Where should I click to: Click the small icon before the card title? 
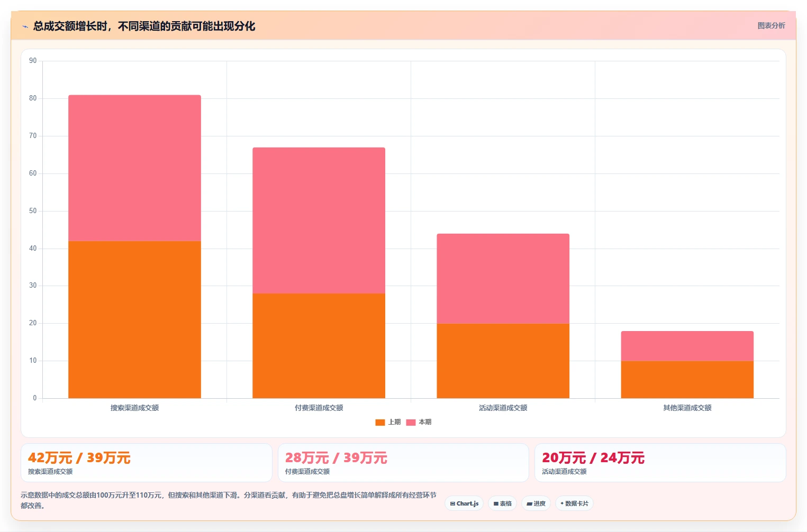(x=25, y=26)
